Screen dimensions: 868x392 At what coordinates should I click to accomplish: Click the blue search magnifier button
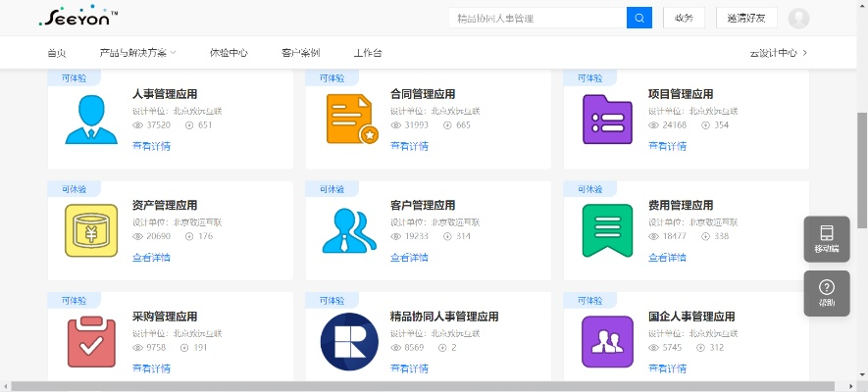point(638,18)
